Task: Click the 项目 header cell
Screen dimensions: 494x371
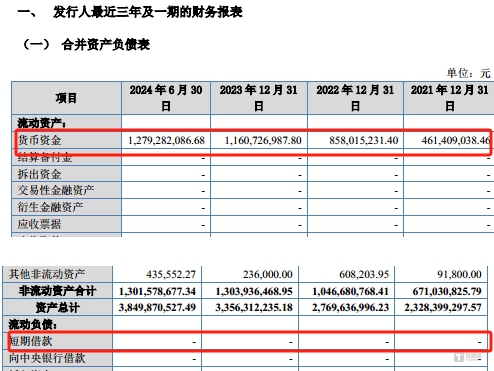Action: pyautogui.click(x=66, y=98)
